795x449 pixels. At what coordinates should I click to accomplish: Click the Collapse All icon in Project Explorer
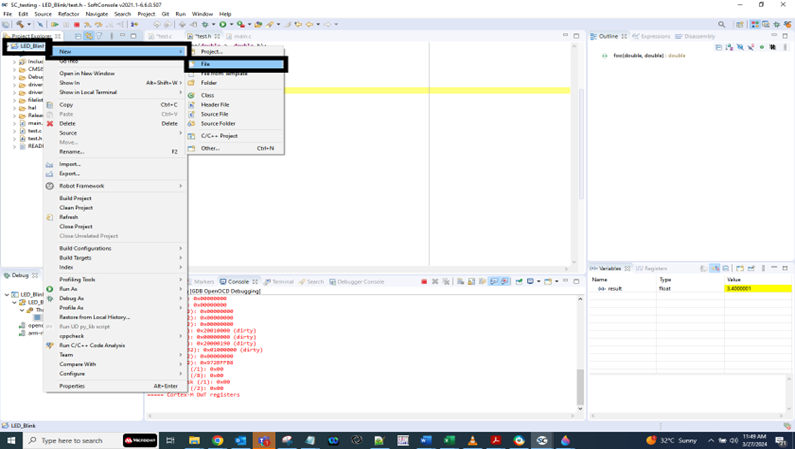[x=78, y=36]
